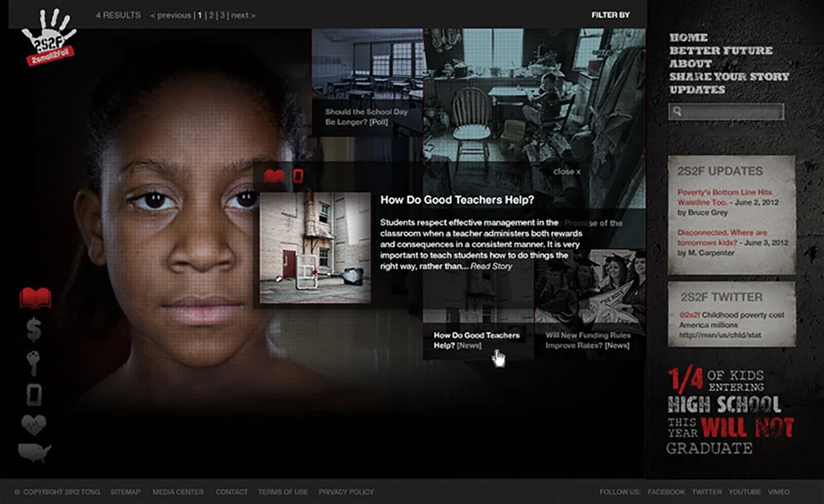Select the red book education category icon
Viewport: 824px width, 504px height.
pos(35,297)
